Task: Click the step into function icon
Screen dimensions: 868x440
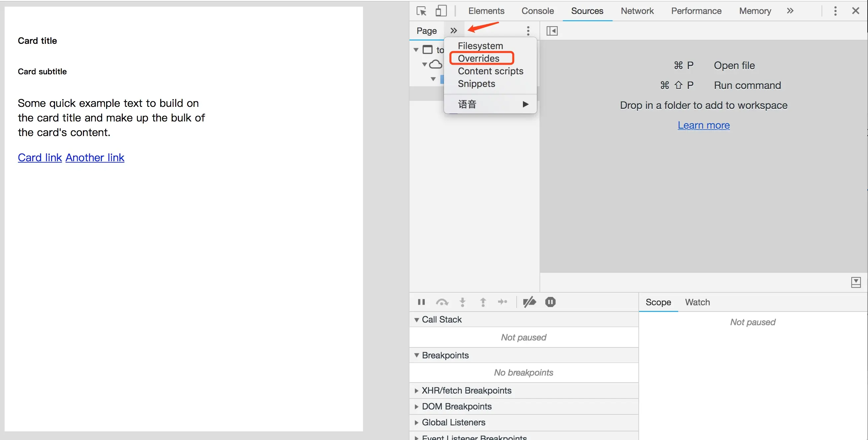Action: click(x=463, y=302)
